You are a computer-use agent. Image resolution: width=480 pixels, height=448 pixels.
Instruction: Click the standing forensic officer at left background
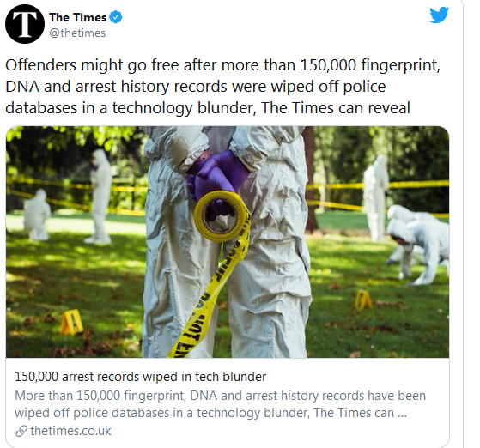100,197
